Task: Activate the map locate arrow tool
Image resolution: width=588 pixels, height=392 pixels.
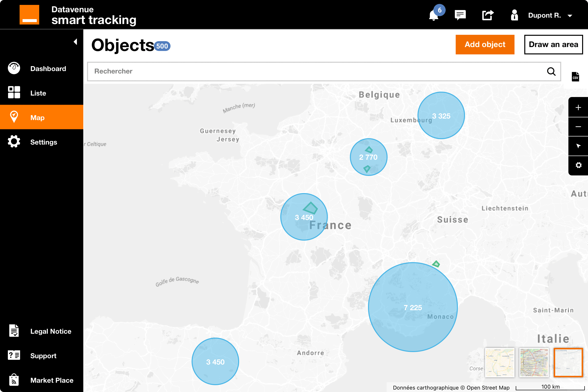Action: (578, 146)
